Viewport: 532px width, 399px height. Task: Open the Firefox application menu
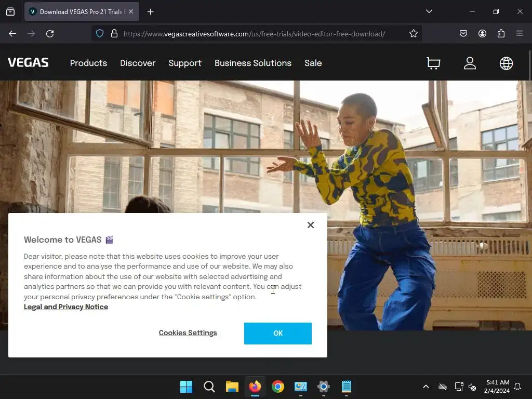pos(520,34)
